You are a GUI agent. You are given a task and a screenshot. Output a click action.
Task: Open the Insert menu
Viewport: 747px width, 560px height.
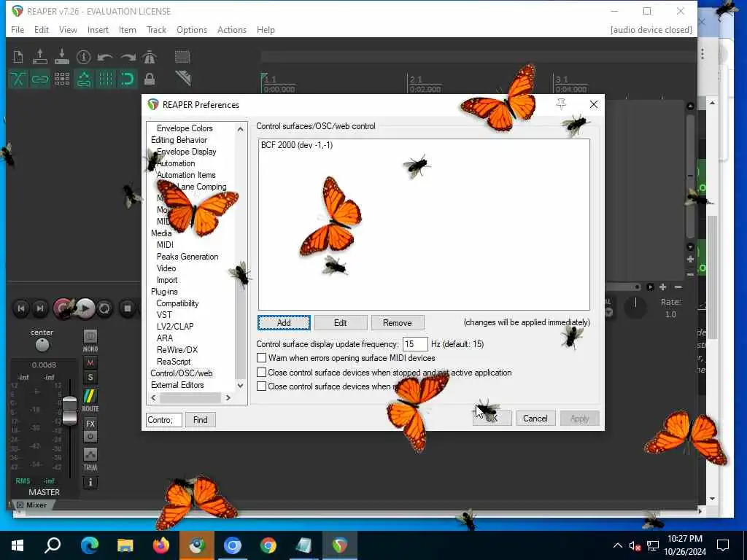(98, 29)
